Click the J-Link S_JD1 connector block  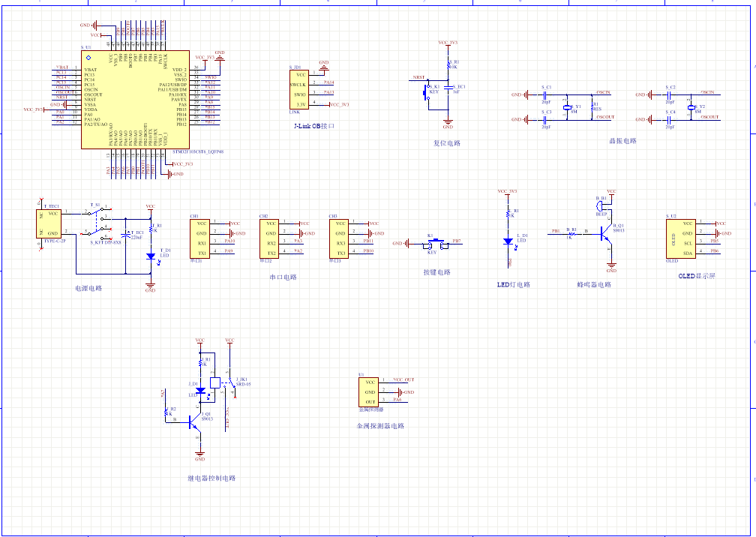(x=299, y=89)
